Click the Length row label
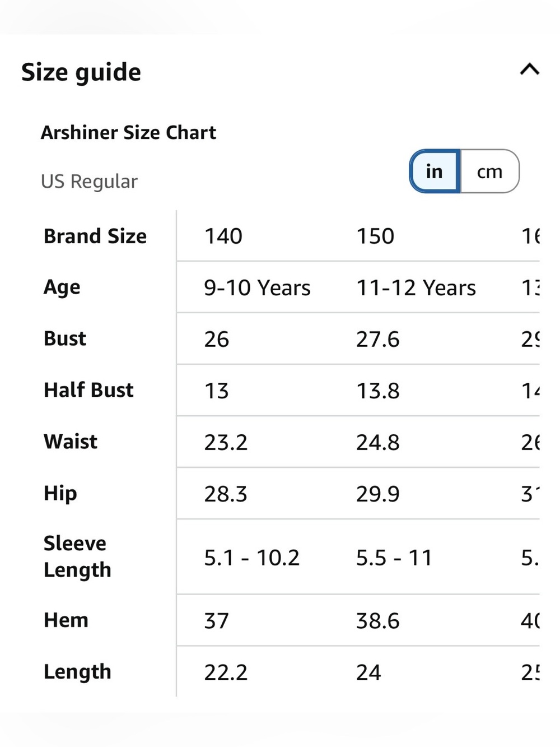 77,672
